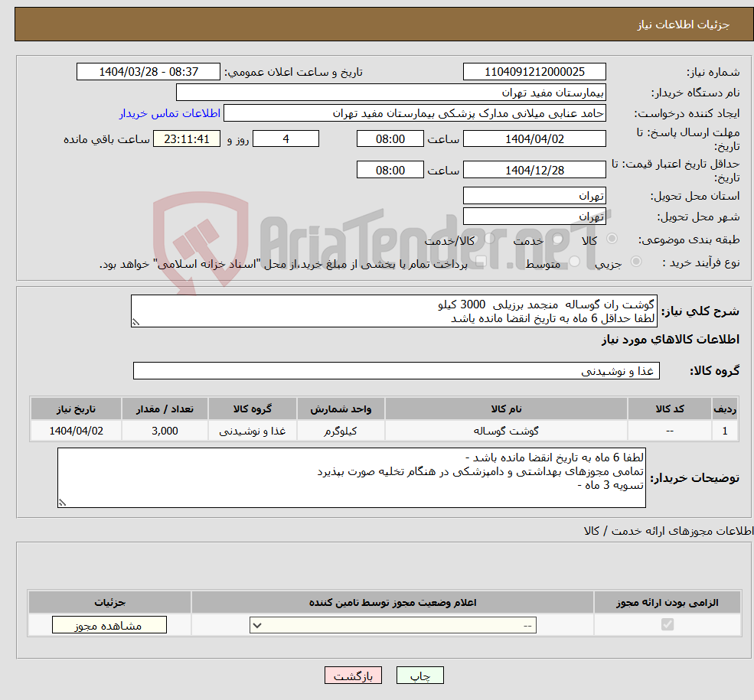Click the الزامی بودن ارائه مجوز header

(x=668, y=602)
